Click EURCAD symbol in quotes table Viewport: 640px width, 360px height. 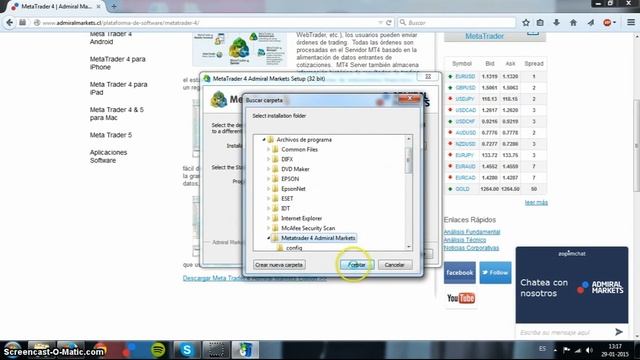[x=465, y=178]
